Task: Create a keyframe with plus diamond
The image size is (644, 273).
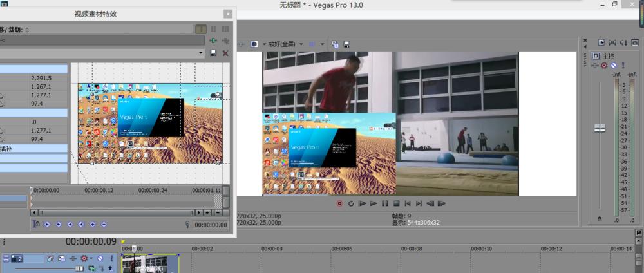Action: (x=92, y=225)
